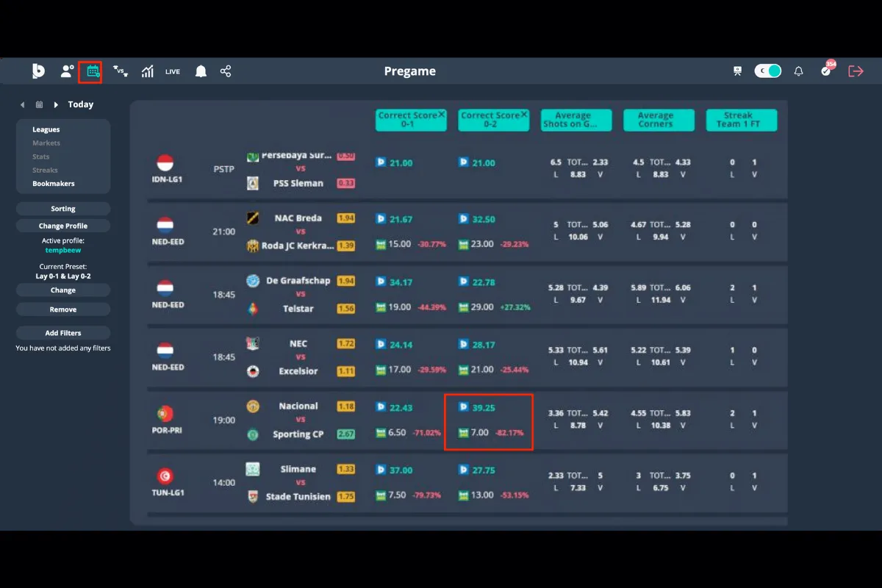
Task: Switch to the LIVE section
Action: (x=173, y=71)
